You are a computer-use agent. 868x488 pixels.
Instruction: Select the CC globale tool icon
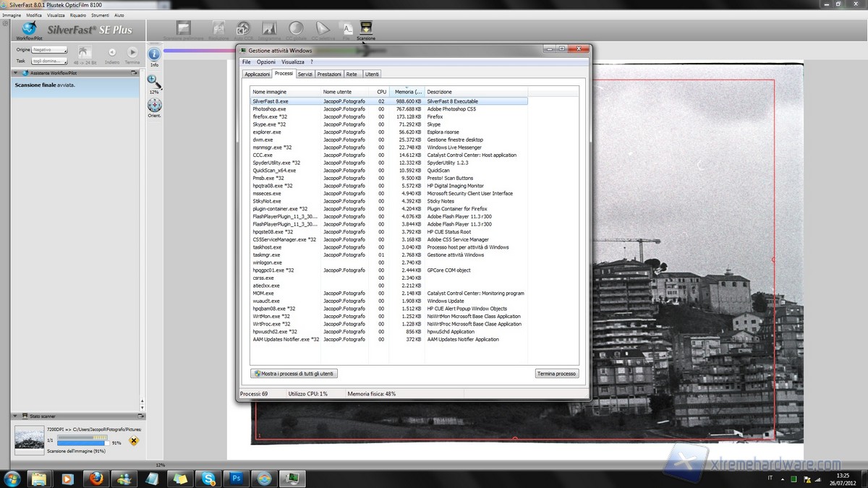click(x=296, y=29)
